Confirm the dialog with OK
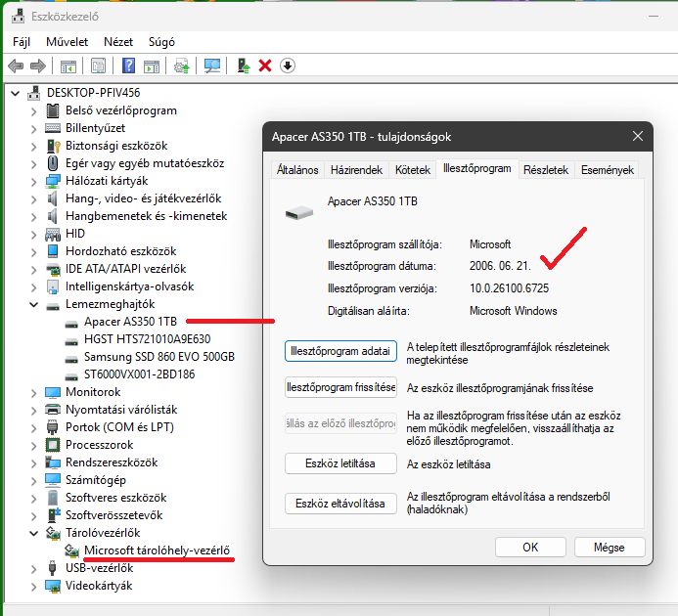The width and height of the screenshot is (678, 616). point(530,548)
